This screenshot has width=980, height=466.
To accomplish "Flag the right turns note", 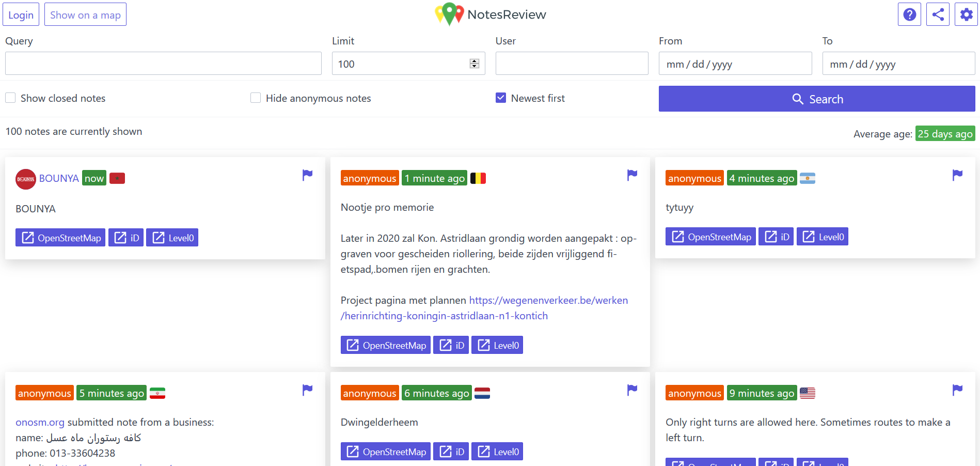I will [957, 390].
